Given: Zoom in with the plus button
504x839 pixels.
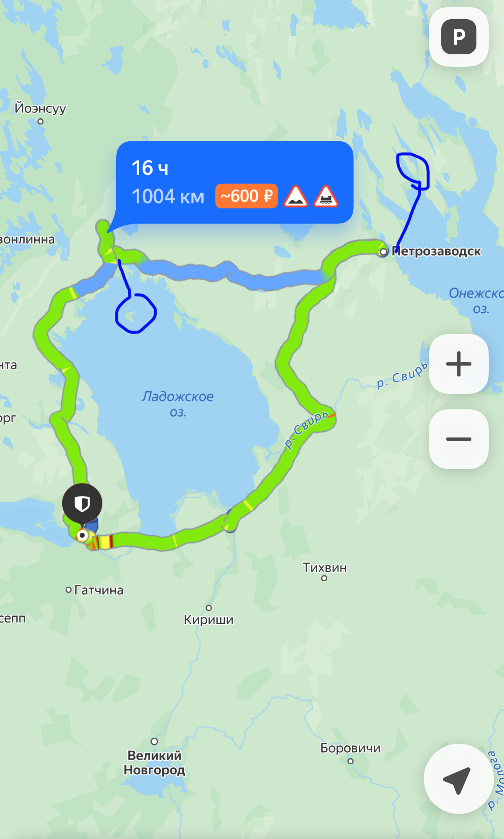Looking at the screenshot, I should click(x=459, y=364).
